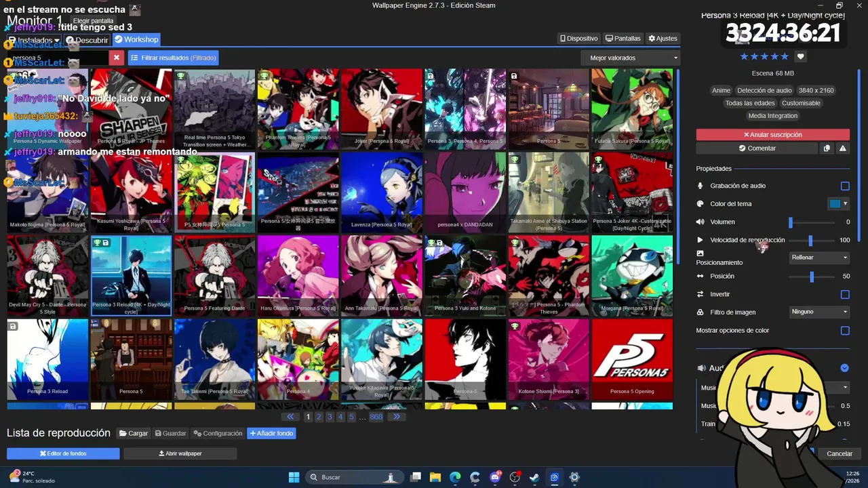The height and width of the screenshot is (488, 868).
Task: Click the arrows icon next to Posición
Action: coord(701,276)
